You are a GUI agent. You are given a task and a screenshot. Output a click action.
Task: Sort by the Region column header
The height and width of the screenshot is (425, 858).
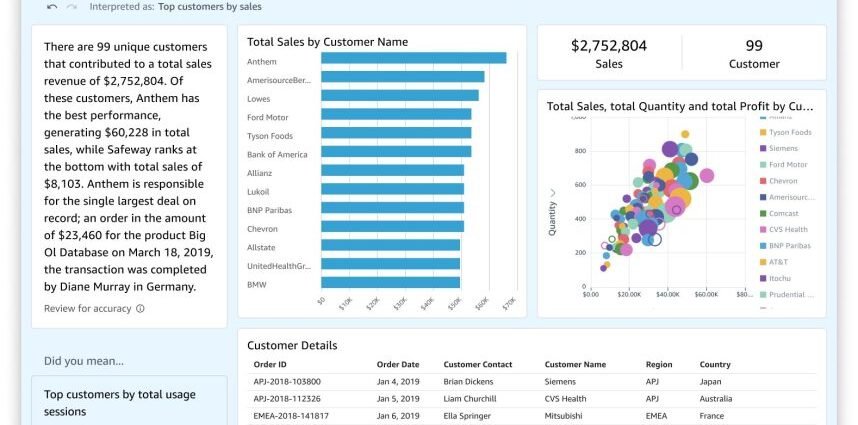tap(659, 364)
